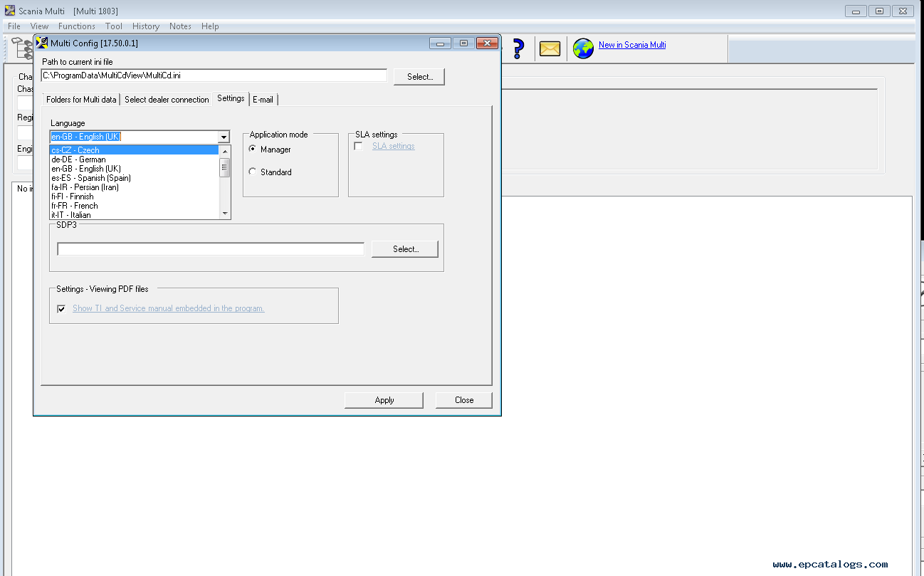Screen dimensions: 924x576
Task: Open the Tool menu
Action: point(114,26)
